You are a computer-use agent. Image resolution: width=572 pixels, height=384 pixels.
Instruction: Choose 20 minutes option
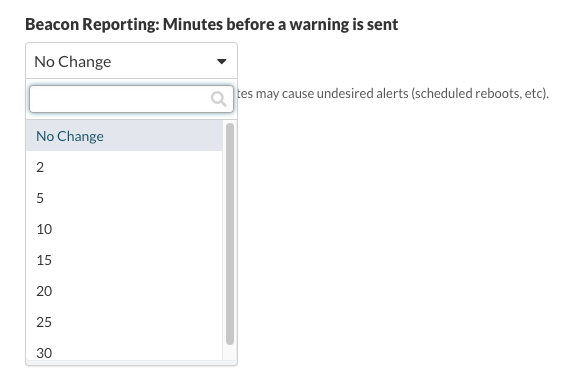click(124, 291)
